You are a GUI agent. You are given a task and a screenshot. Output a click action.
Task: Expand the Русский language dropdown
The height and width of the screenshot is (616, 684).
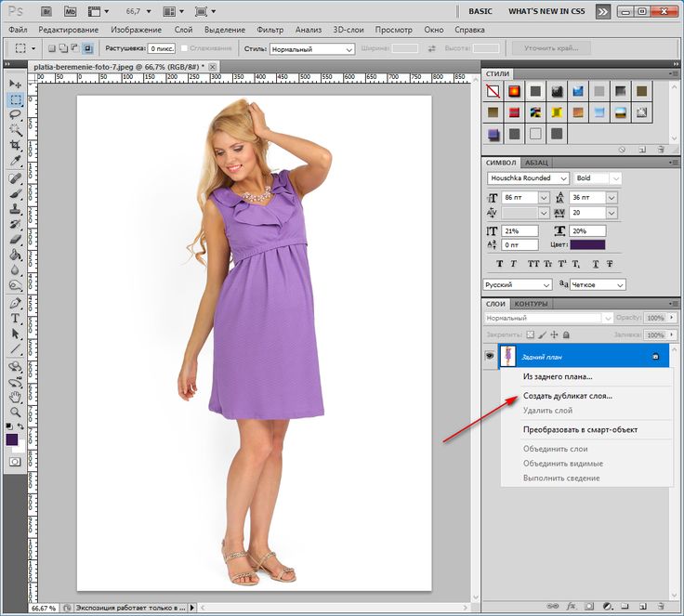pyautogui.click(x=518, y=284)
